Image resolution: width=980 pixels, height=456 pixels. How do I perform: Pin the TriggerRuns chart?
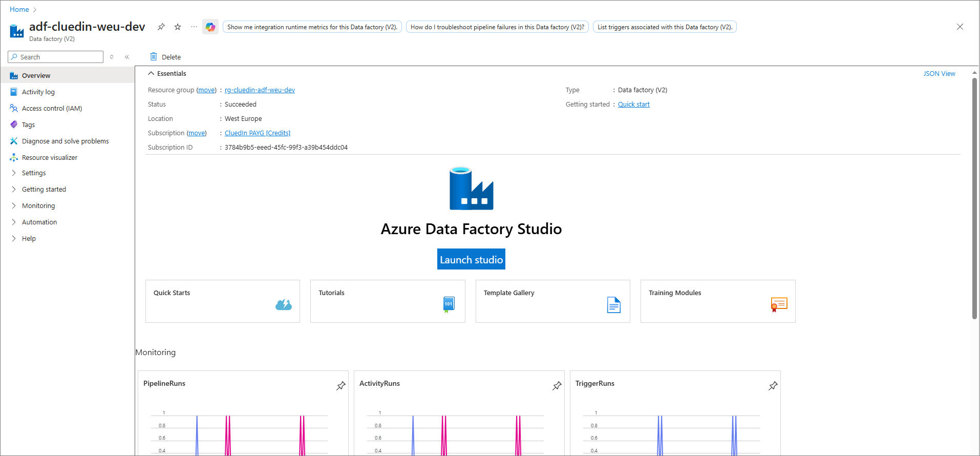click(x=773, y=386)
